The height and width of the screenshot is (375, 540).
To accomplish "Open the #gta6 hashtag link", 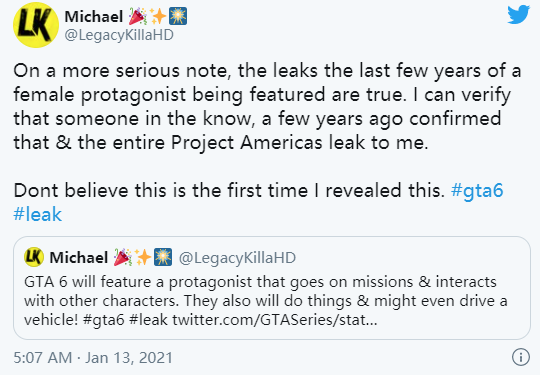I will pyautogui.click(x=477, y=190).
